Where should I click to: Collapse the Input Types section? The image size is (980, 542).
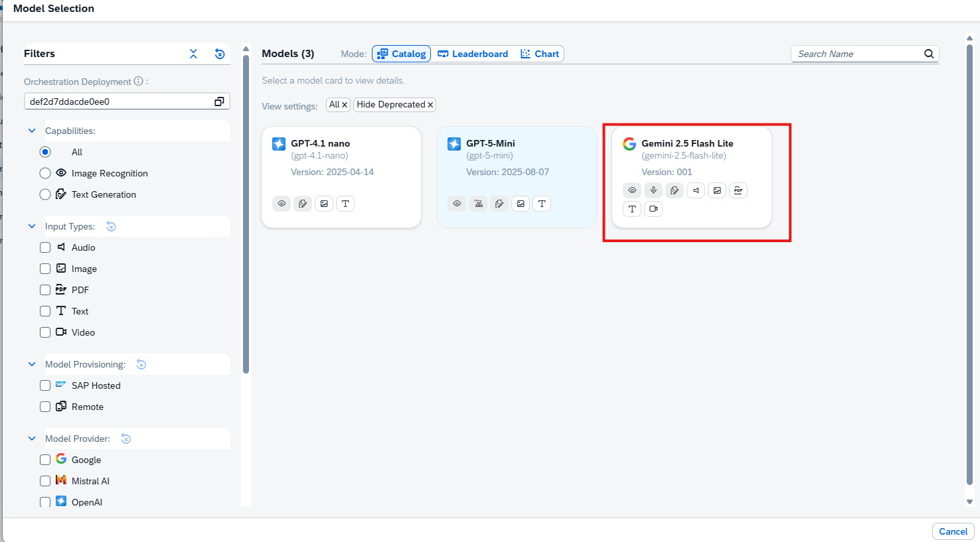tap(32, 226)
